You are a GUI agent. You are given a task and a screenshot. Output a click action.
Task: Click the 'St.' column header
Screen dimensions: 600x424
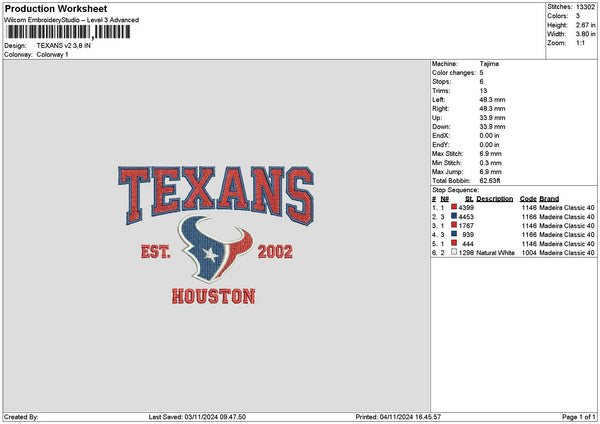[x=470, y=199]
